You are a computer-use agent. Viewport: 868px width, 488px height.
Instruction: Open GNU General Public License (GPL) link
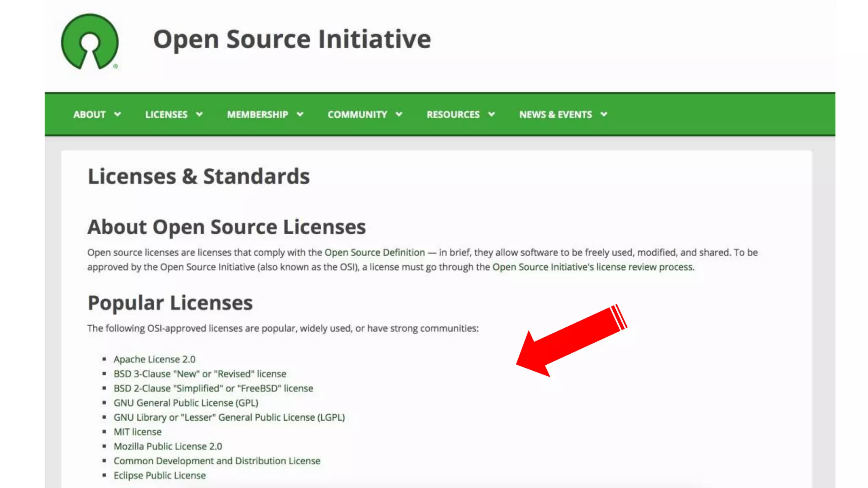(x=186, y=403)
